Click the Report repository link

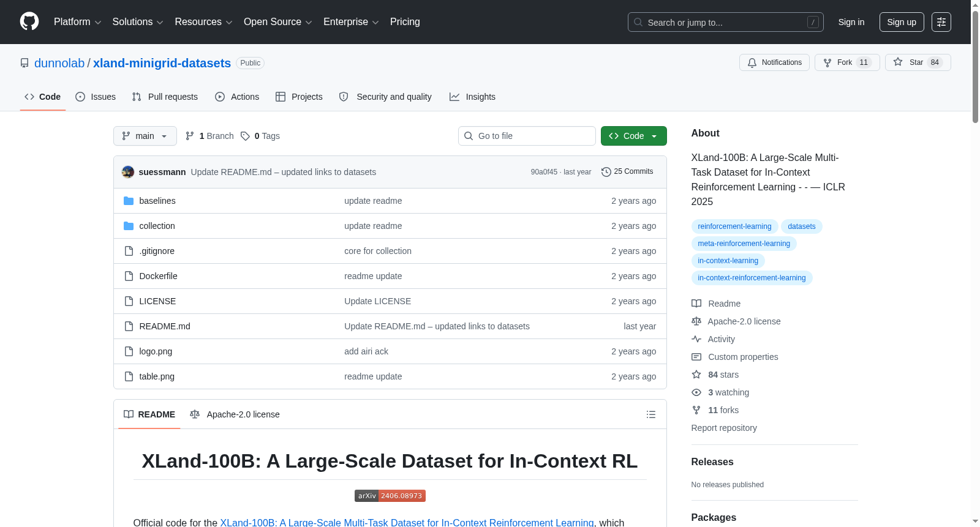724,428
